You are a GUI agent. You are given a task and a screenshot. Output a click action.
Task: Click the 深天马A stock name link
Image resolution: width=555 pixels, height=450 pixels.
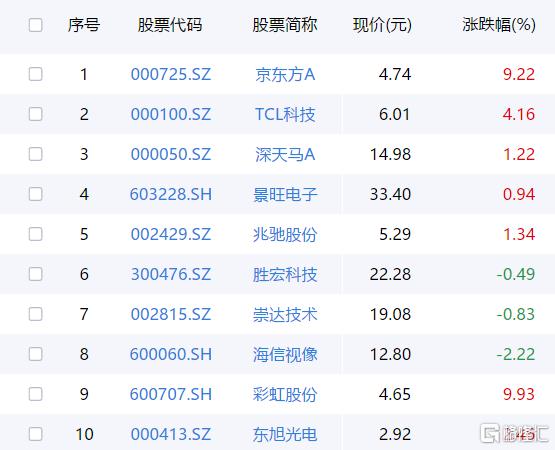click(x=285, y=154)
